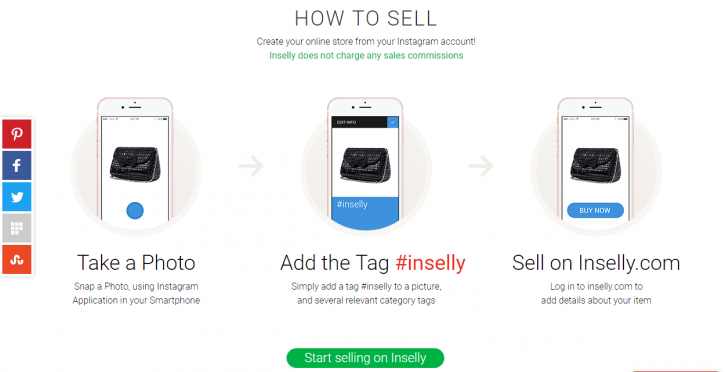
Task: Click the second arrow between phones
Action: coord(481,166)
